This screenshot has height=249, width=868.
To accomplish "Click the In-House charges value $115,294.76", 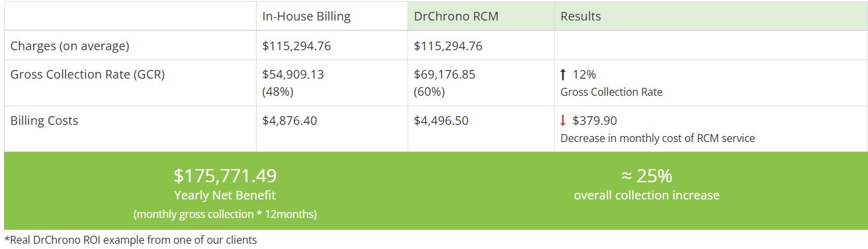I will coord(297,46).
